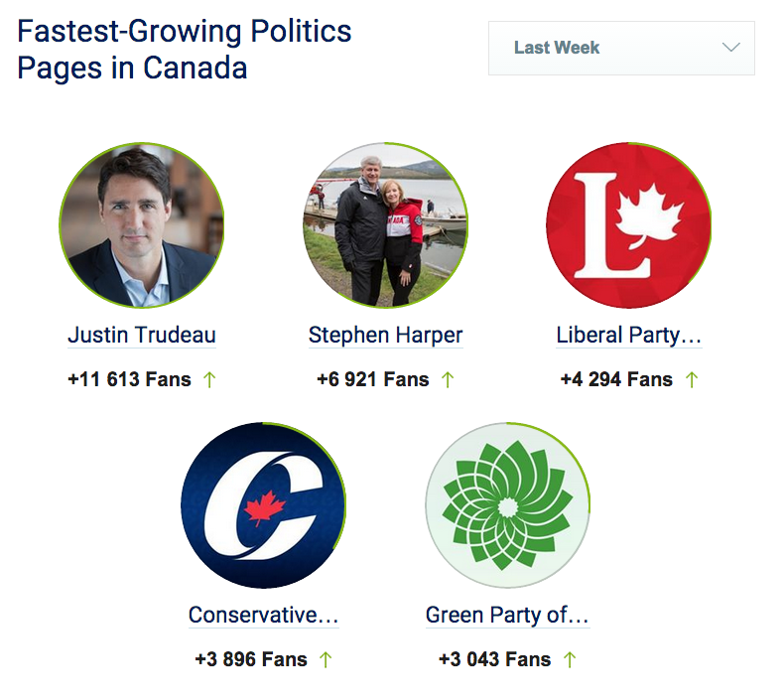Click the chevron arrow in the period selector
This screenshot has height=700, width=784.
tap(731, 47)
